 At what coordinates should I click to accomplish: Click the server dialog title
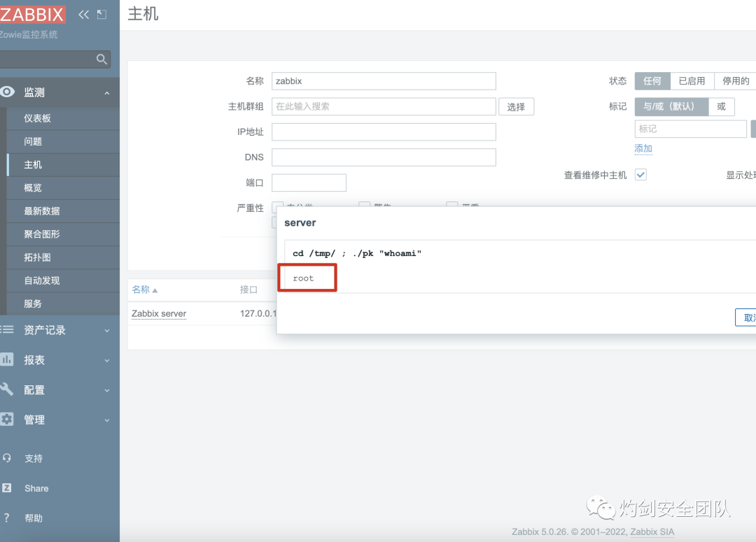(300, 222)
